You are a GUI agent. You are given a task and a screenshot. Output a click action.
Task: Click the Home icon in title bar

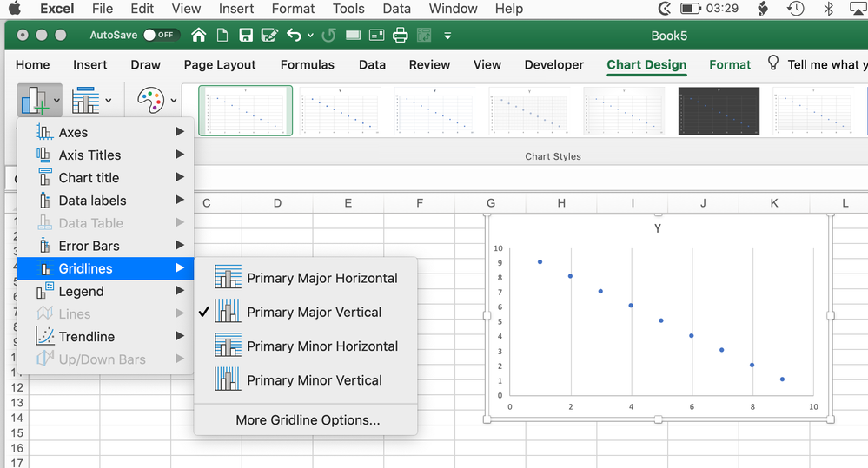pyautogui.click(x=199, y=36)
